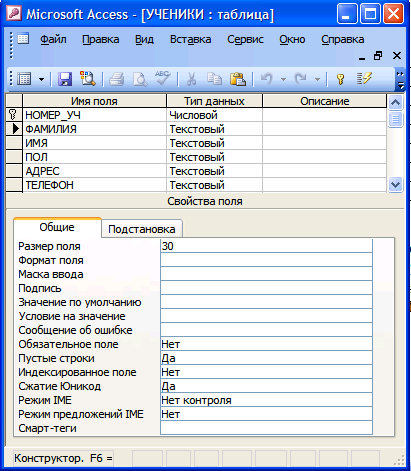Click the field list scroll down arrow
The height and width of the screenshot is (471, 411).
point(395,184)
